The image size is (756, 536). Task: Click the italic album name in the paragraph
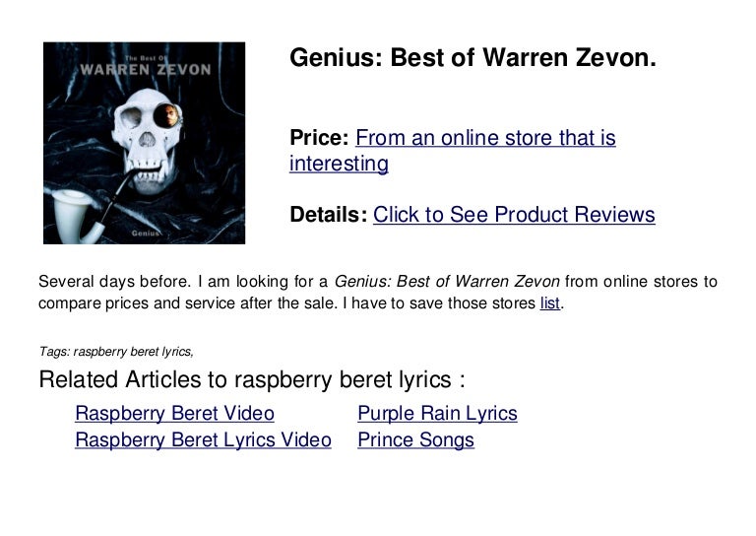447,282
